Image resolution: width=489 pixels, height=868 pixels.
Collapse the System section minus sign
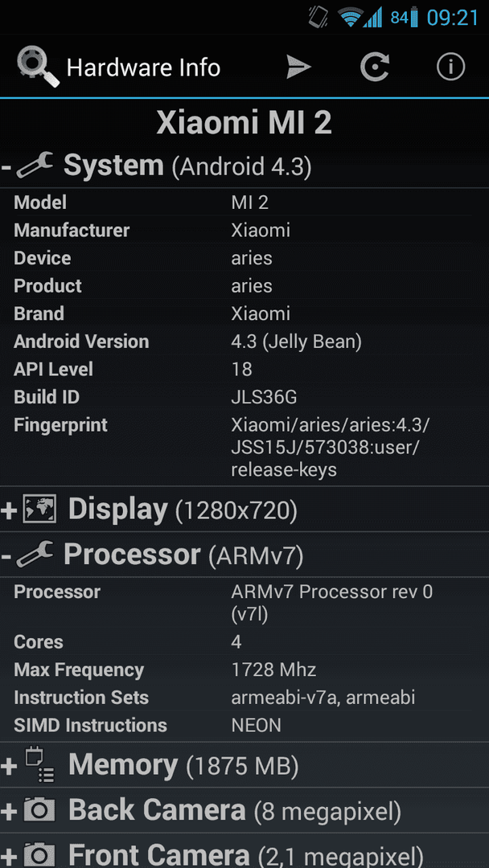pos(6,166)
